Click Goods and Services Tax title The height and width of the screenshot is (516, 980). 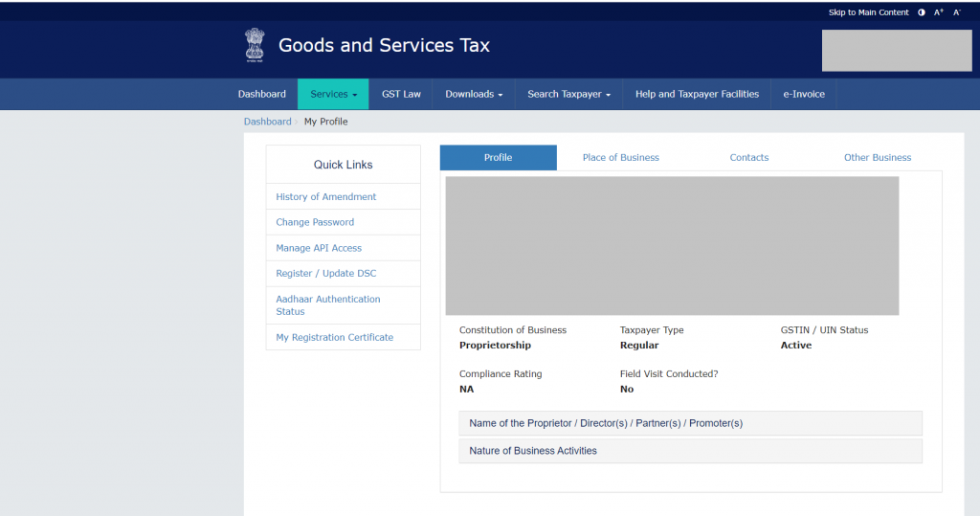(384, 45)
